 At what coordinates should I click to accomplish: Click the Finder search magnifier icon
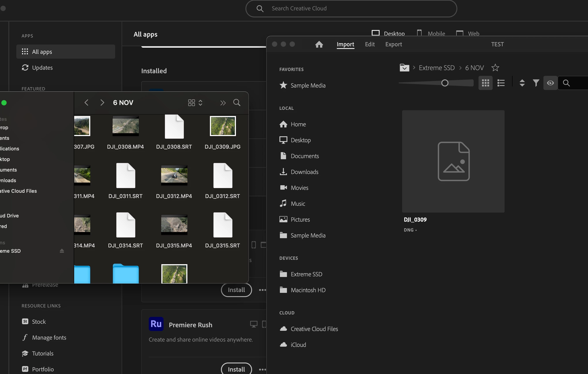(237, 103)
